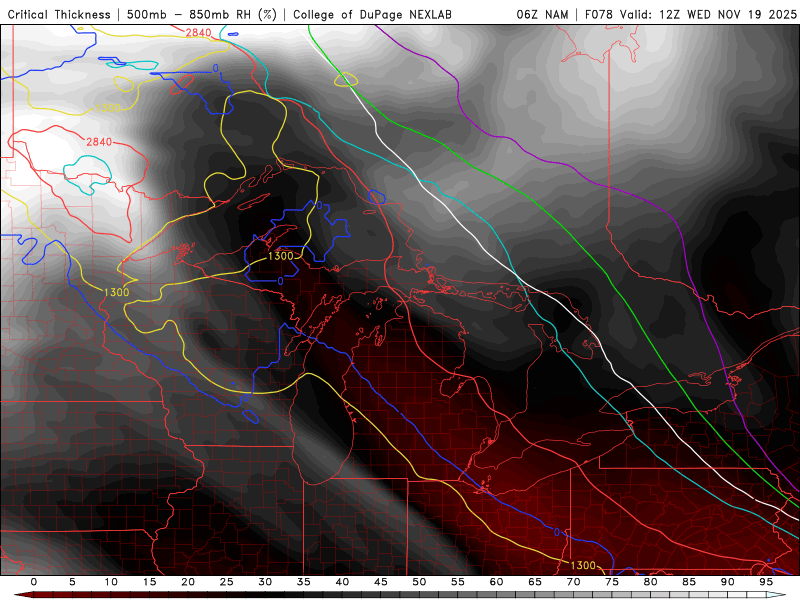Click the "06Z NAM" model run label
The image size is (800, 600).
point(542,15)
